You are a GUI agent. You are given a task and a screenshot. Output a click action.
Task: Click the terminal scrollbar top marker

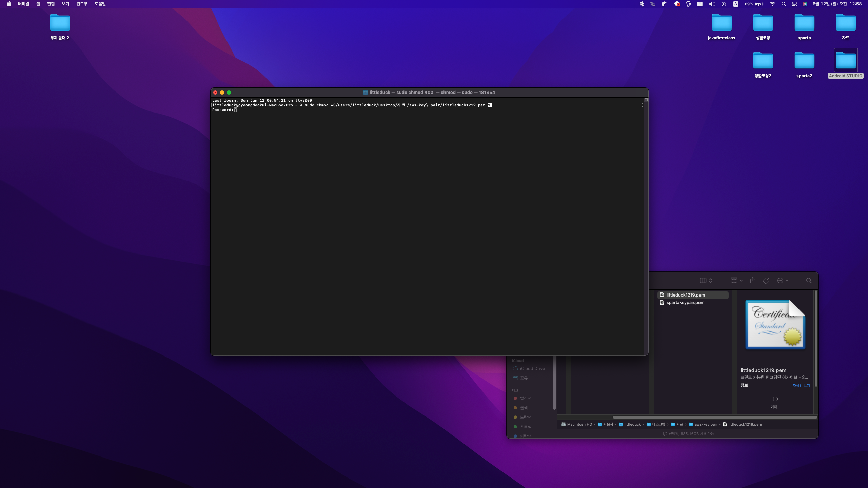pos(646,100)
